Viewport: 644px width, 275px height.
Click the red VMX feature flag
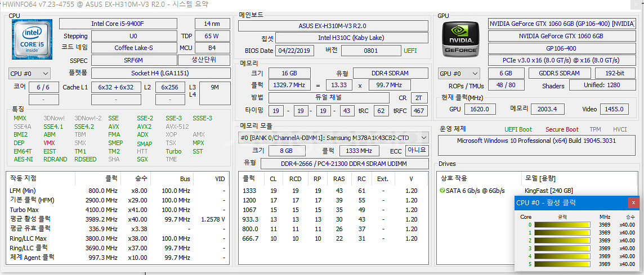click(x=49, y=143)
